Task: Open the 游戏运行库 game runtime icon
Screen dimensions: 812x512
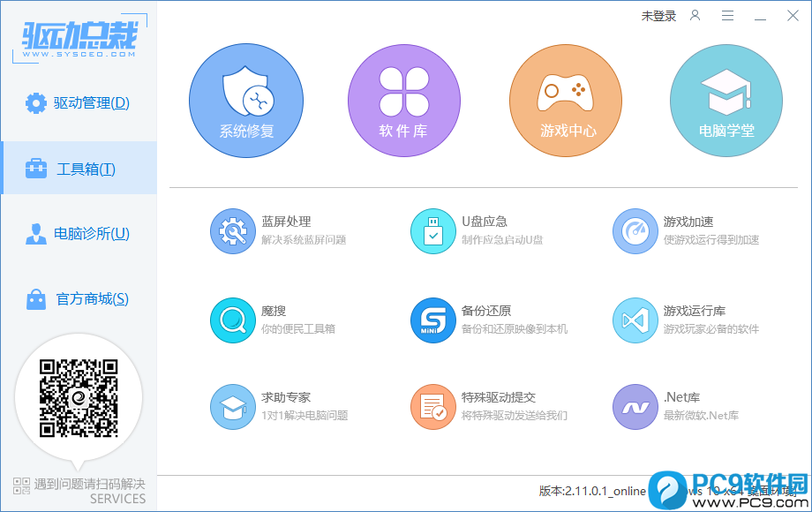Action: [635, 320]
